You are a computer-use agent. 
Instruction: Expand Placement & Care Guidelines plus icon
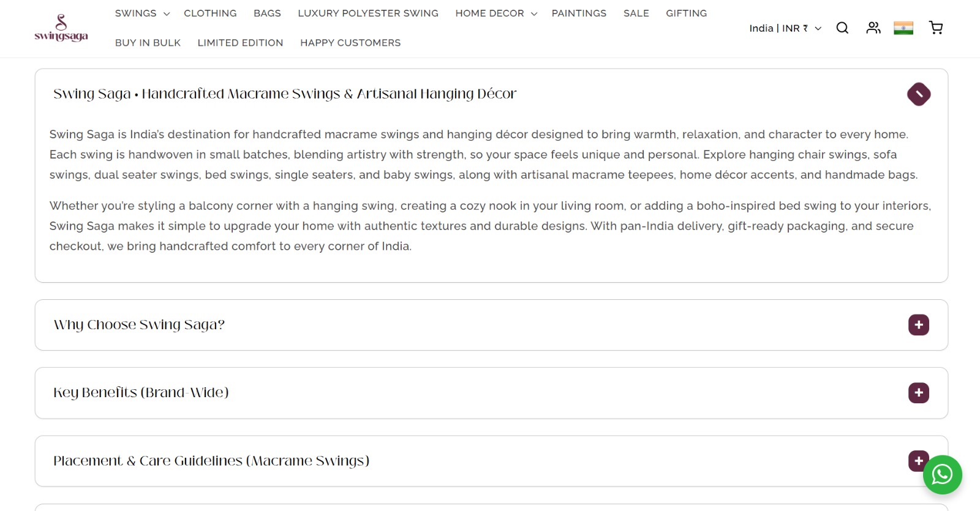click(x=918, y=461)
